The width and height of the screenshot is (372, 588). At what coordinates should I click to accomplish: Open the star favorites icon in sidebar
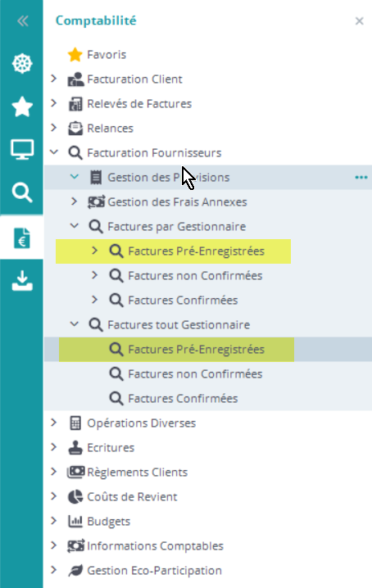click(x=22, y=106)
